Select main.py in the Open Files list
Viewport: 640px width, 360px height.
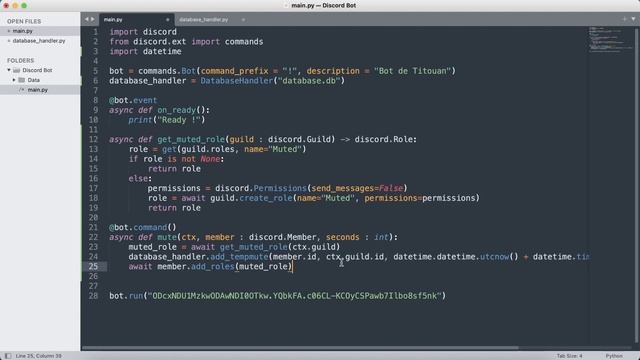pos(22,31)
